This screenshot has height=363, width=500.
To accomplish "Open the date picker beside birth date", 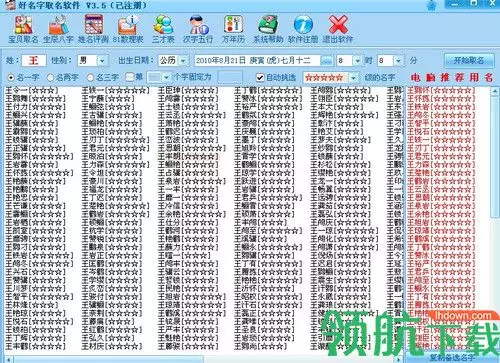I will pyautogui.click(x=327, y=61).
